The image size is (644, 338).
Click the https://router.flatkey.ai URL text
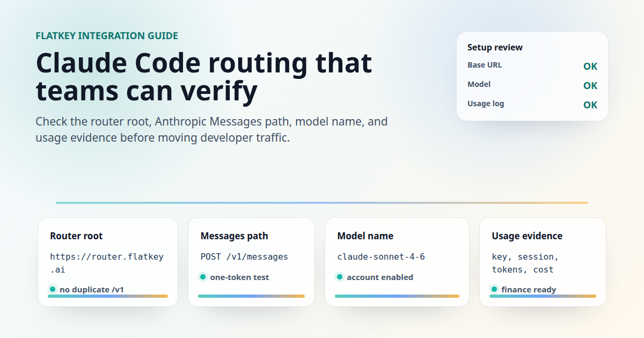[107, 263]
